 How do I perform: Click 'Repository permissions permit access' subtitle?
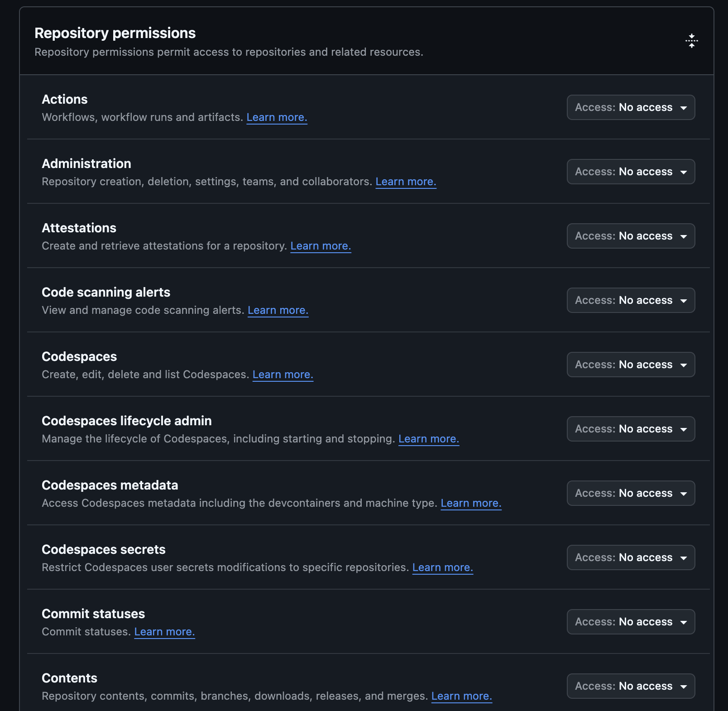(x=229, y=52)
